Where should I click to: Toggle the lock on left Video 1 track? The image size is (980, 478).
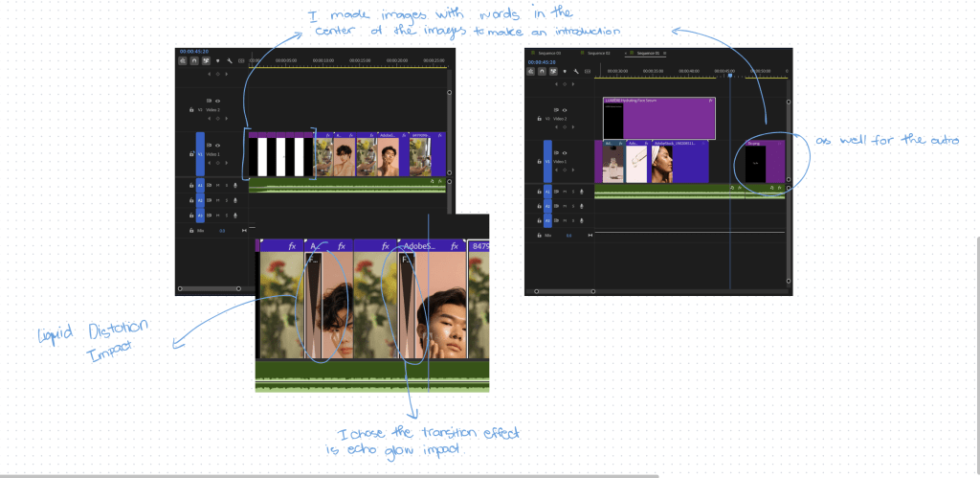(191, 154)
